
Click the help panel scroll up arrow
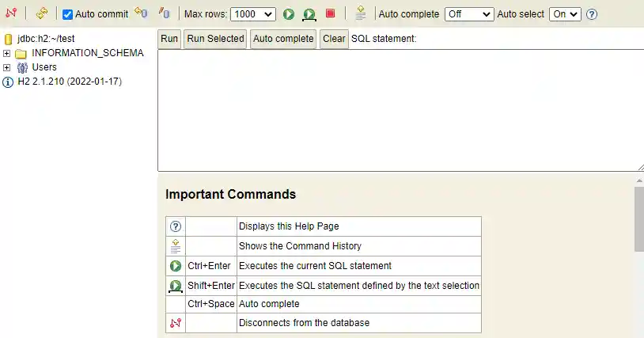pos(639,180)
